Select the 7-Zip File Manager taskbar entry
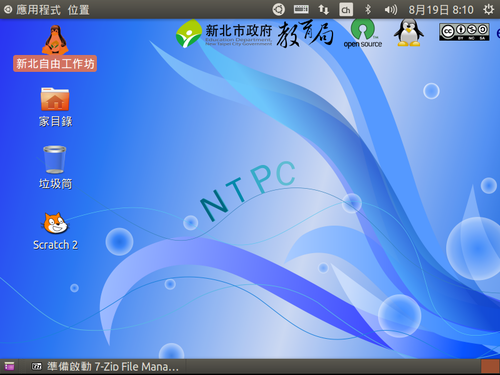The width and height of the screenshot is (500, 375). click(x=105, y=367)
